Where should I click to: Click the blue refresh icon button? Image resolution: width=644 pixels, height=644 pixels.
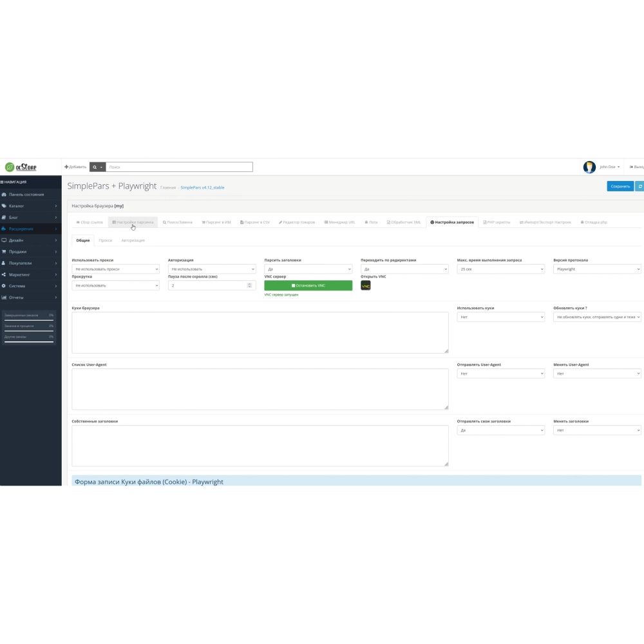click(x=639, y=186)
